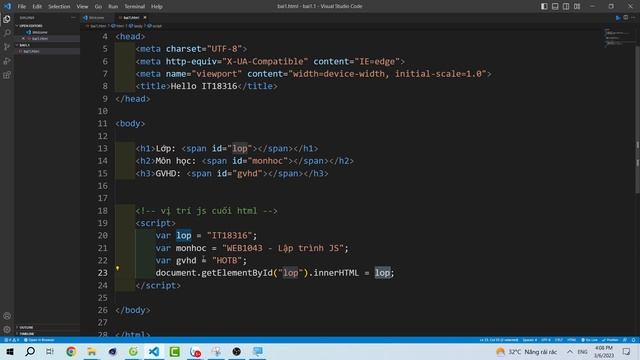This screenshot has width=640, height=360.
Task: Toggle Secondary Side Bar layout icon
Action: pos(566,6)
